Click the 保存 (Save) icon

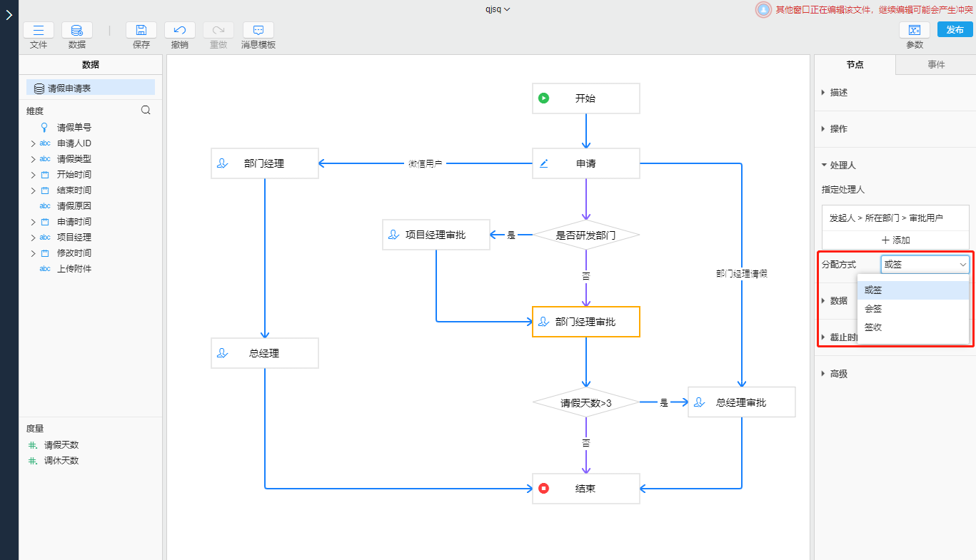(141, 30)
